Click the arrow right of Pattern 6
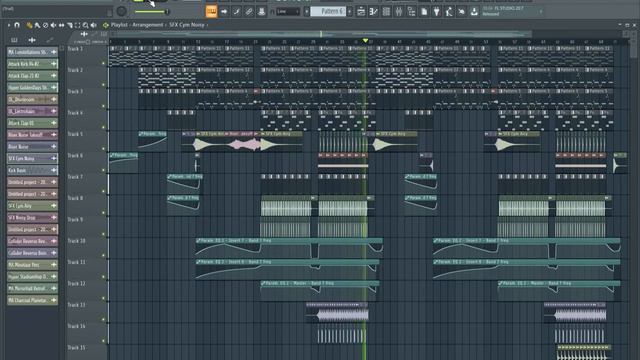This screenshot has height=360, width=640. tap(349, 12)
